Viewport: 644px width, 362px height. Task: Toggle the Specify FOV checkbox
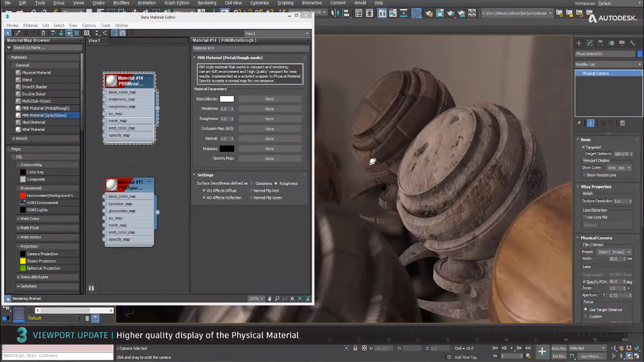(584, 281)
